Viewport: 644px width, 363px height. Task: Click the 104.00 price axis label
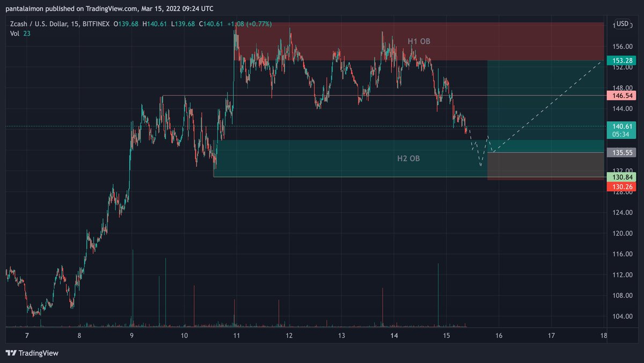pos(621,316)
